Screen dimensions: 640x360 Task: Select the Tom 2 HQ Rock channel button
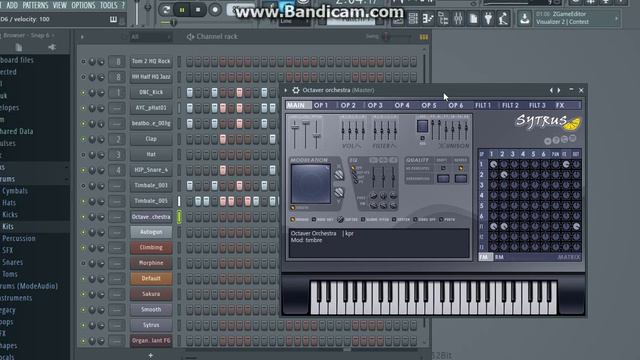point(151,61)
